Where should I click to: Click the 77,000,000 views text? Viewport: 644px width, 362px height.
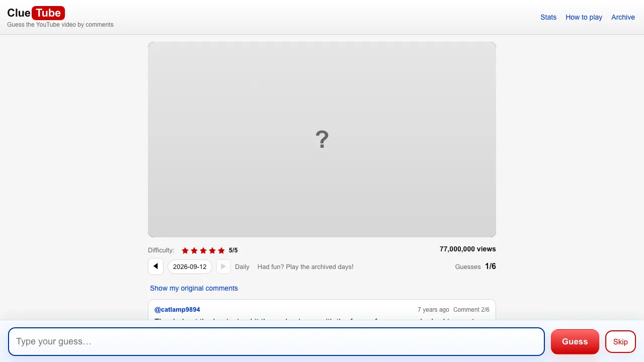click(467, 249)
